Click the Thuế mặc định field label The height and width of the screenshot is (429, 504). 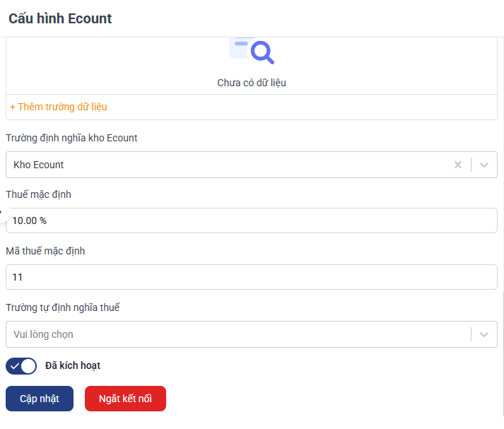click(38, 194)
